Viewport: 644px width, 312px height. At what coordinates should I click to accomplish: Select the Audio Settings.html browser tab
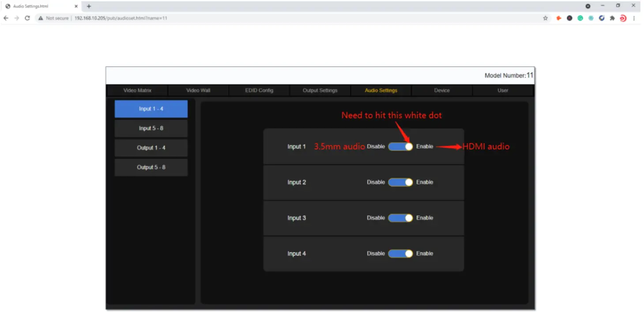(x=41, y=6)
